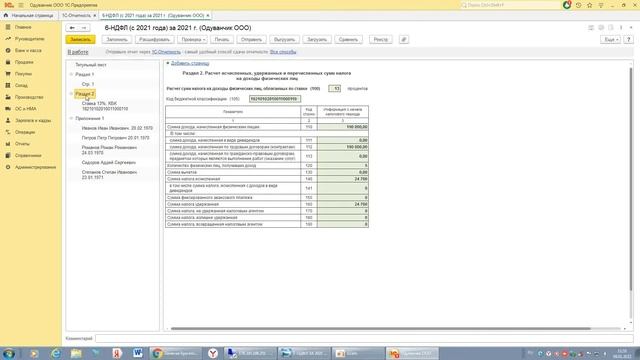The image size is (640, 360).
Task: Close the 1С-Отчетность tab
Action: [x=95, y=16]
